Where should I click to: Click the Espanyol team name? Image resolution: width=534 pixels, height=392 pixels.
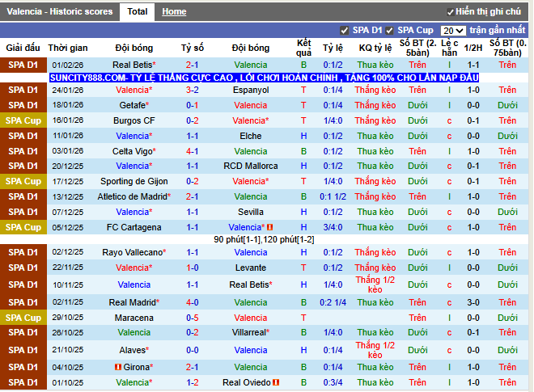tap(251, 90)
